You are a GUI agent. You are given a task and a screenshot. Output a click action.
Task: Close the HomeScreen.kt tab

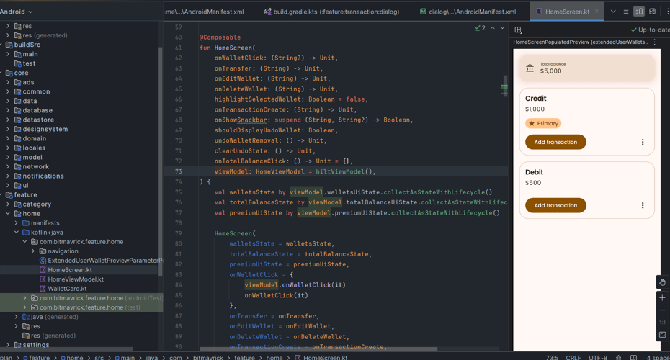tap(597, 12)
